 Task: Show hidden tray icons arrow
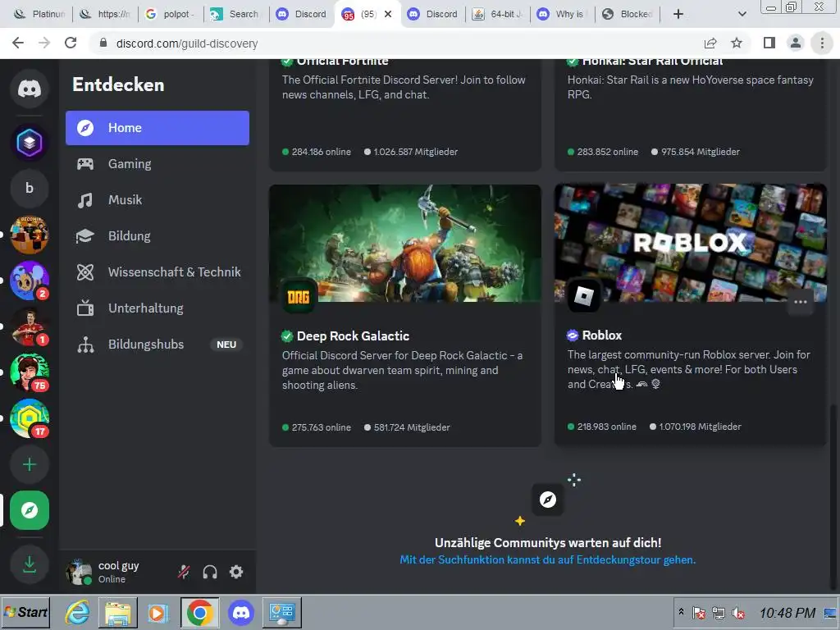point(681,612)
